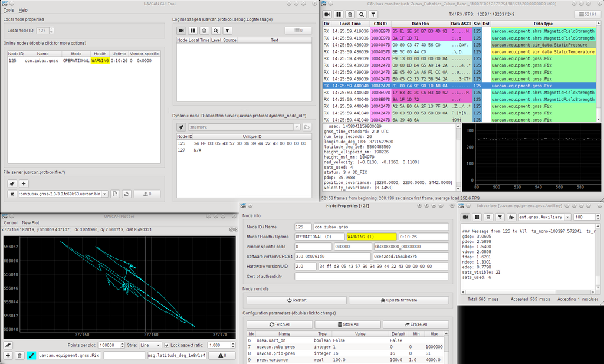Viewport: 604px width, 364px height.
Task: Clear the CAN bus monitor with trash icon
Action: (x=350, y=14)
